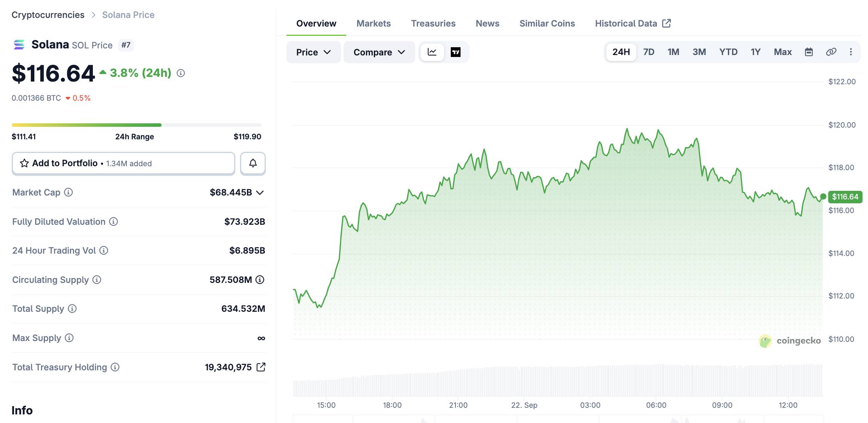Image resolution: width=868 pixels, height=423 pixels.
Task: Select the 1Y time range
Action: 756,52
